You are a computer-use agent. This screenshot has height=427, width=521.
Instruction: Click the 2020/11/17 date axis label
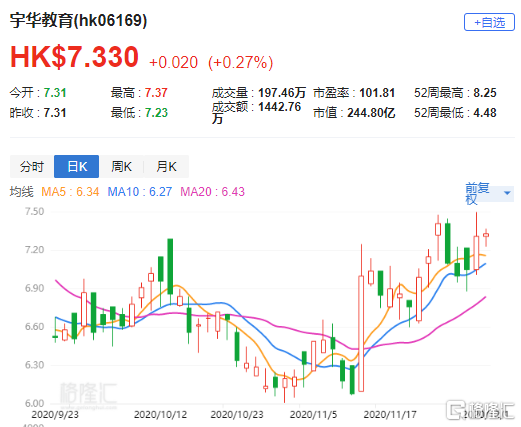(390, 415)
